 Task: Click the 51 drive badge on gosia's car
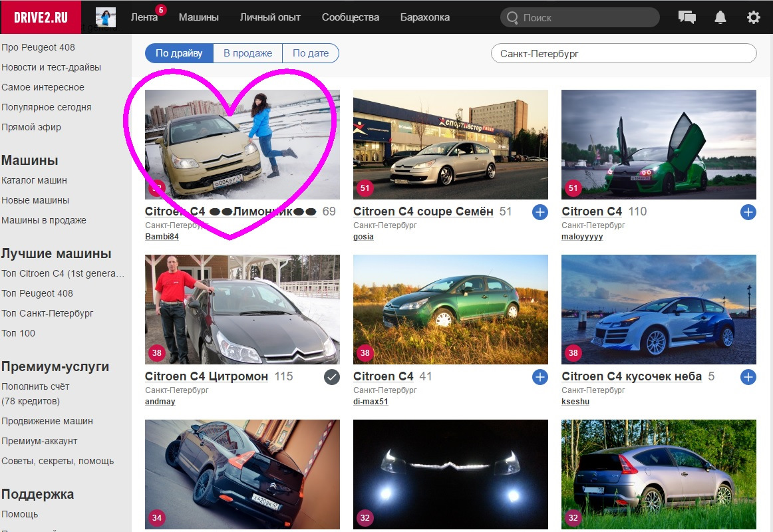[x=365, y=188]
